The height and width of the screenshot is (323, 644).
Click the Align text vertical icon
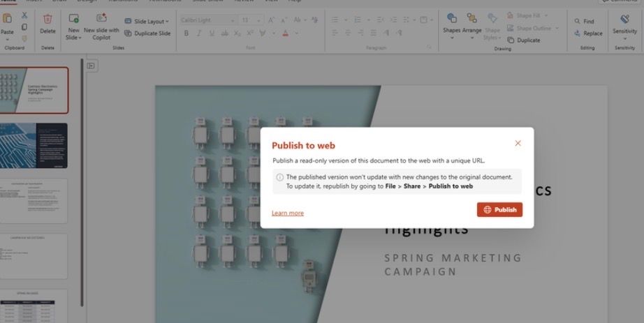point(424,20)
